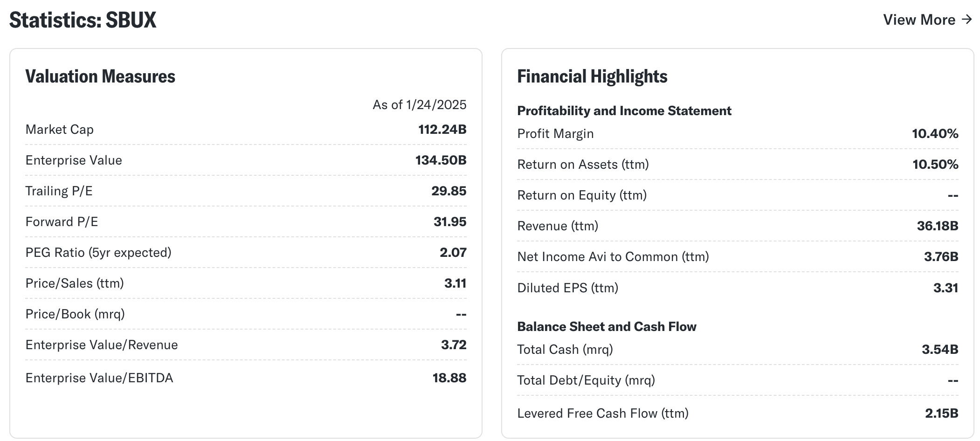Select the 31.95 forward P/E value
The height and width of the screenshot is (441, 980).
click(x=450, y=222)
